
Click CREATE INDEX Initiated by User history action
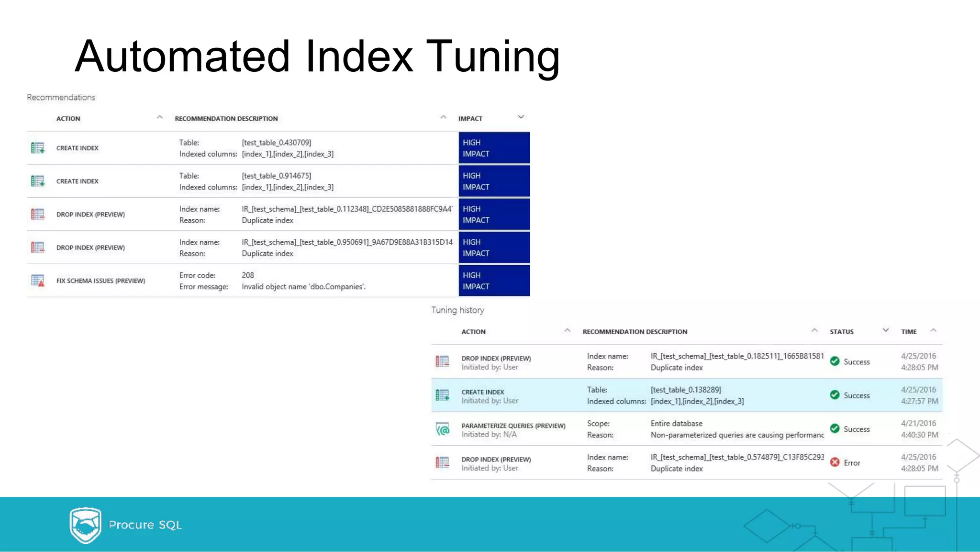490,396
